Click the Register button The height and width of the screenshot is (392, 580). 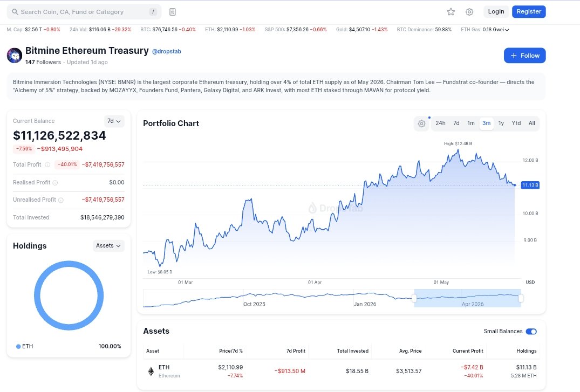click(x=529, y=11)
